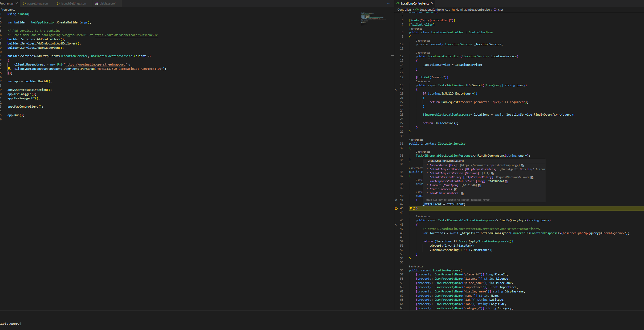This screenshot has height=330, width=644.
Task: Click the lightbulb quick-fix icon in Program.cs
Action: click(x=9, y=69)
